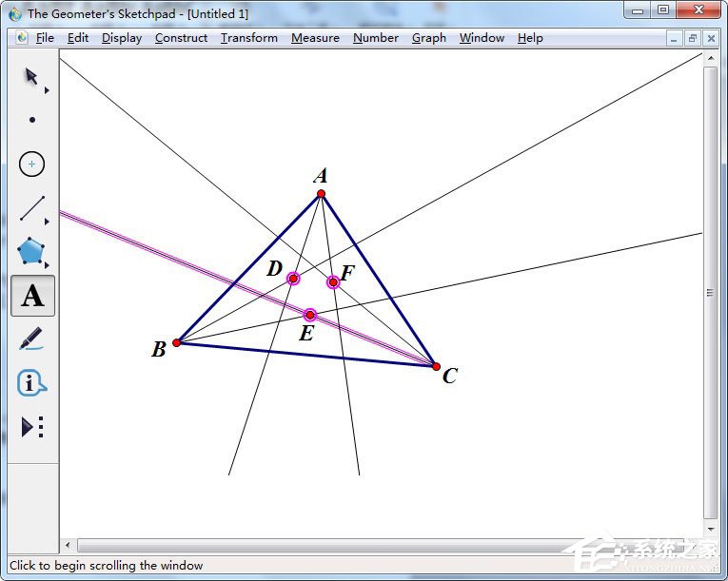Select the Straightedge segment tool
Image resolution: width=728 pixels, height=581 pixels.
(32, 208)
